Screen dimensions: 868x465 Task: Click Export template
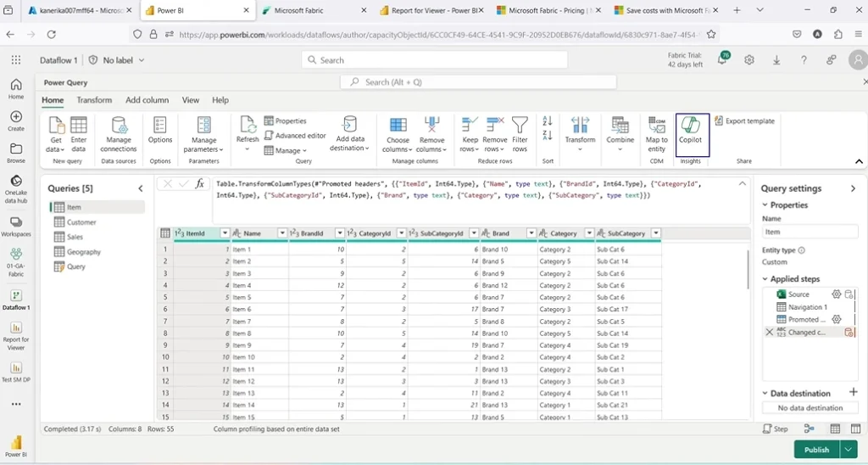click(x=744, y=120)
